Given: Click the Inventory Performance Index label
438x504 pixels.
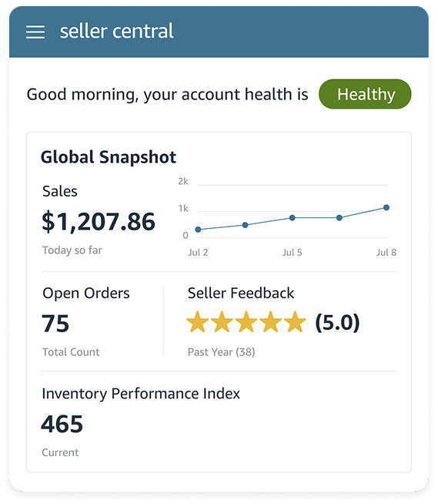Looking at the screenshot, I should point(141,394).
